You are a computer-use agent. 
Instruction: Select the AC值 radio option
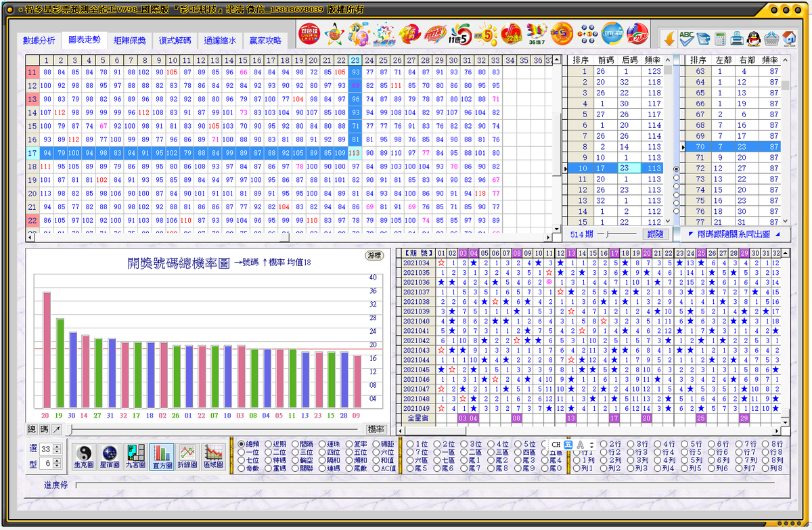384,468
